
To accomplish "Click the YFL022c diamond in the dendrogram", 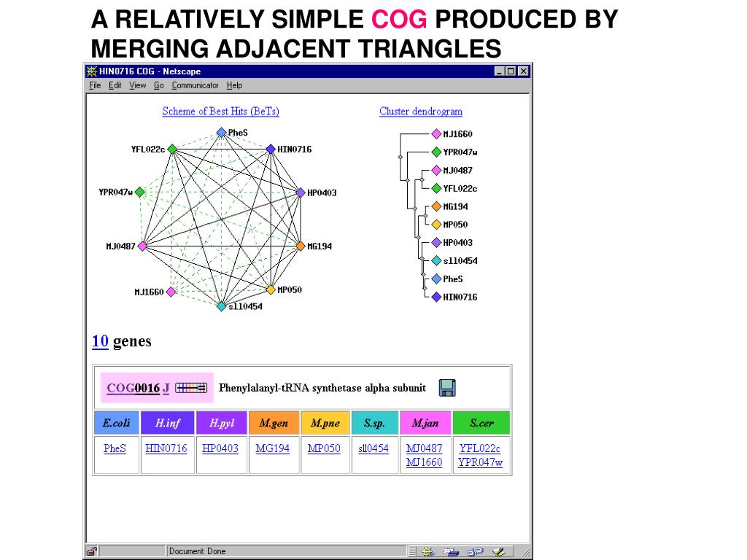I will click(436, 189).
